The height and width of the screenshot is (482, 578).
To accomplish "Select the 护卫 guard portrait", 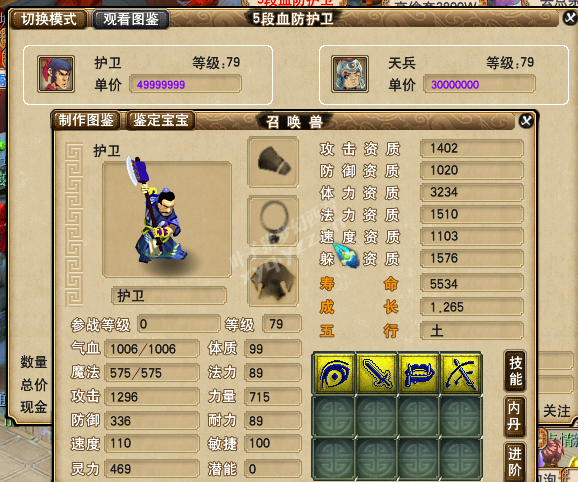I will (56, 74).
